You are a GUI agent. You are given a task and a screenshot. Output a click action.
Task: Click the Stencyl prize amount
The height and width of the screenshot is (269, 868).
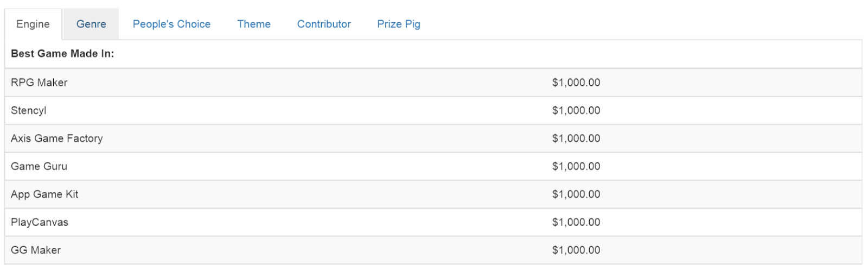(x=576, y=110)
